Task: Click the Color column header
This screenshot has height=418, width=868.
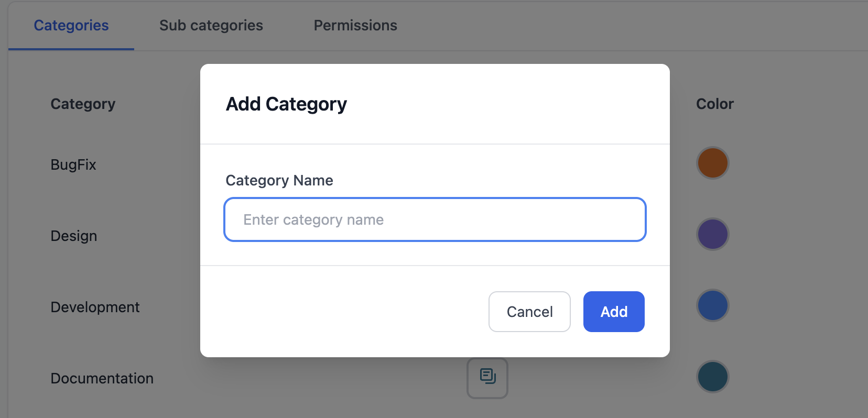Action: (x=715, y=104)
